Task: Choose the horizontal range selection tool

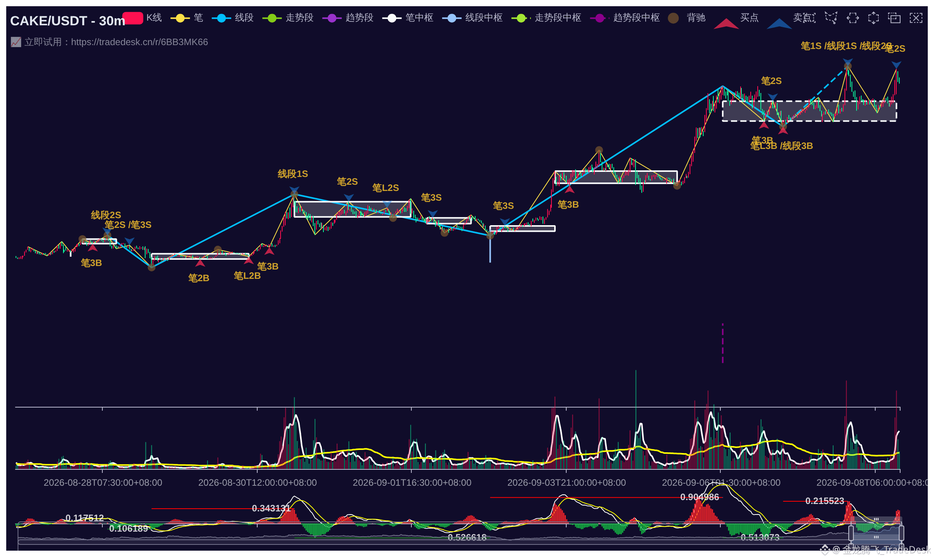Action: click(x=852, y=18)
